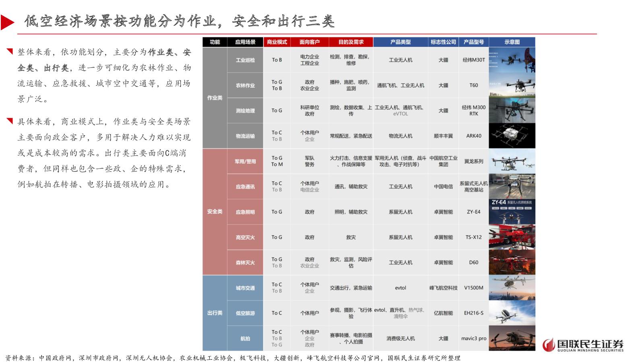Select the 物流运输 scenario cell
644x362 pixels.
point(245,136)
